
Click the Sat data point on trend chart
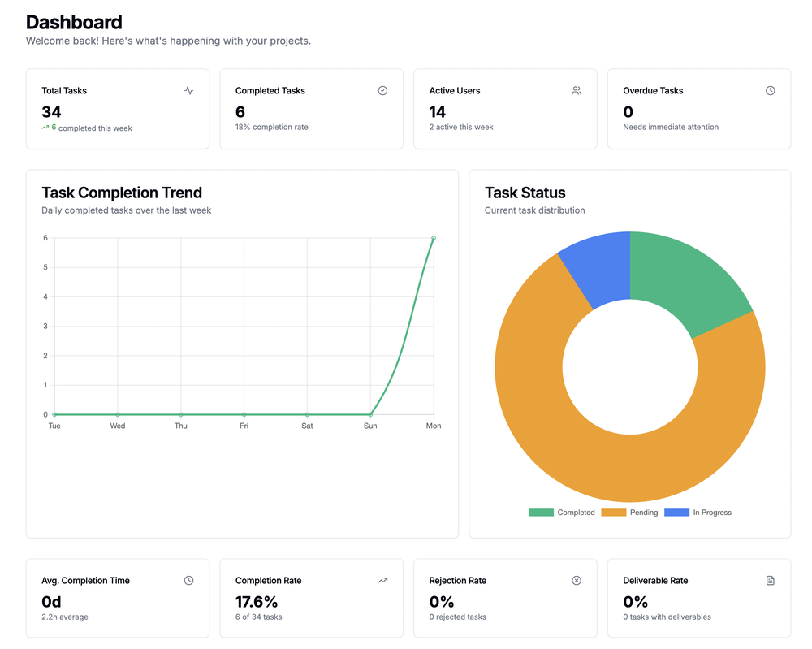point(307,414)
